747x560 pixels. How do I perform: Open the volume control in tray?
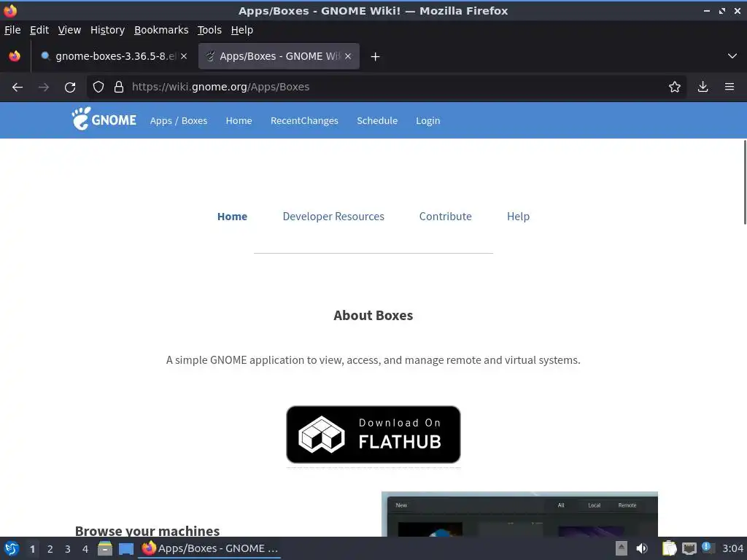[642, 548]
